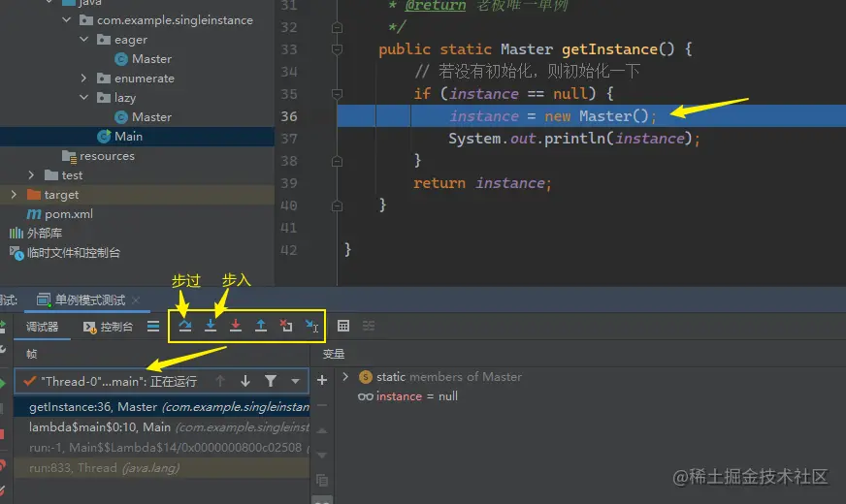The height and width of the screenshot is (504, 846).
Task: Click the return instance statement
Action: [x=482, y=183]
